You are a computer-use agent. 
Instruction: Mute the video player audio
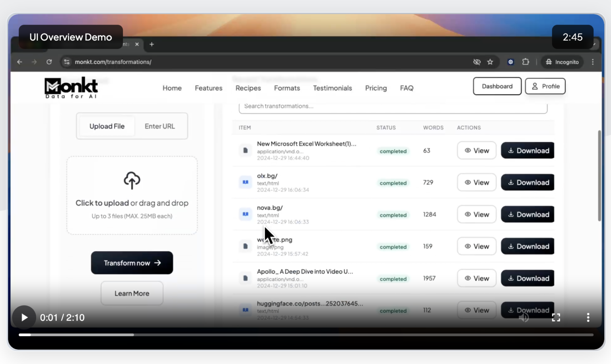(x=524, y=317)
